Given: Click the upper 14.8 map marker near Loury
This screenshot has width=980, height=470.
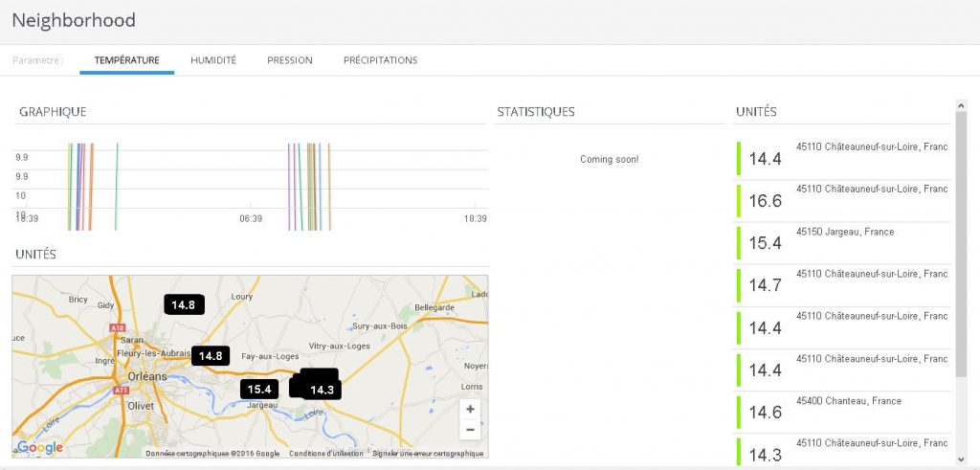Looking at the screenshot, I should [184, 305].
